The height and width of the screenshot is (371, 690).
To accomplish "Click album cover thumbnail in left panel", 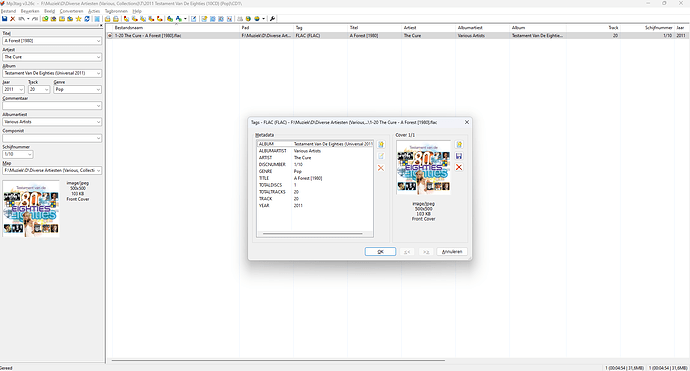I will (x=31, y=209).
